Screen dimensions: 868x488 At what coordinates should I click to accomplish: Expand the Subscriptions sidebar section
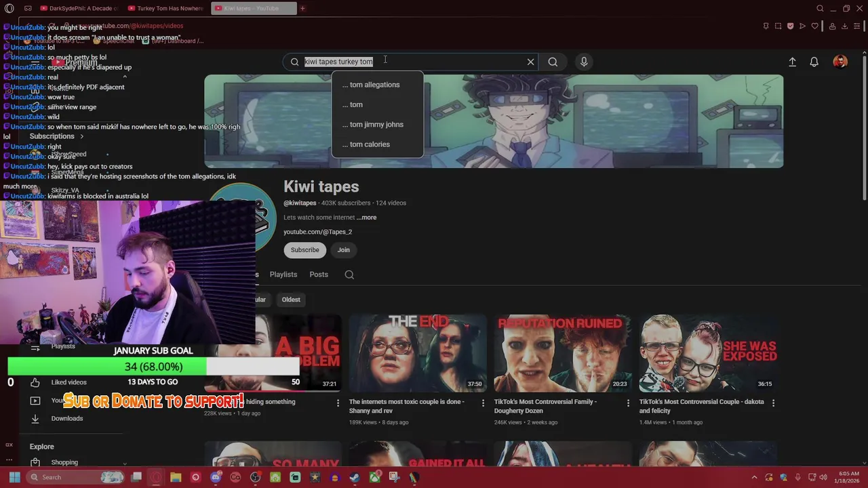pyautogui.click(x=57, y=136)
